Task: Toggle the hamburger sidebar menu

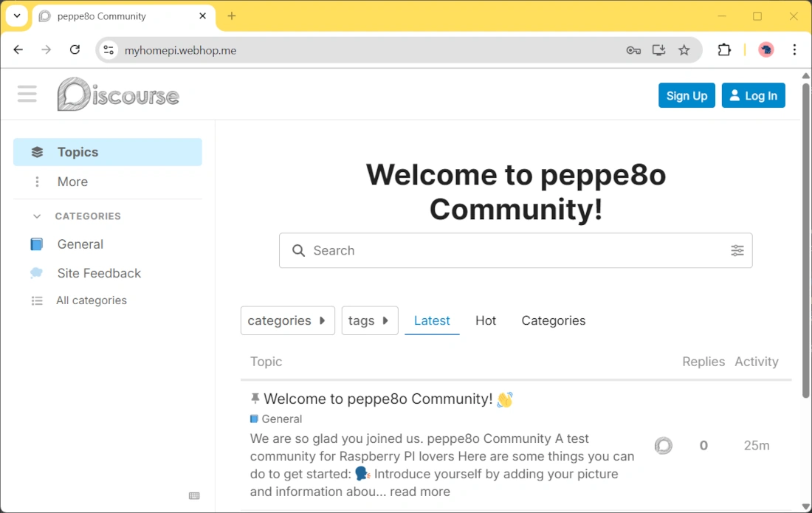Action: (27, 94)
